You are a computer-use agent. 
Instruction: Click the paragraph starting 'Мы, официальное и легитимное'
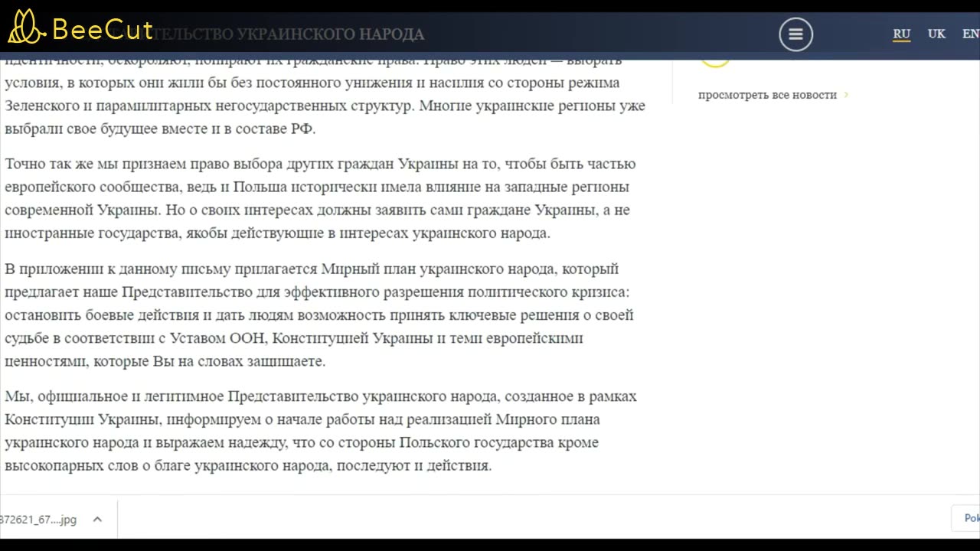pos(322,431)
